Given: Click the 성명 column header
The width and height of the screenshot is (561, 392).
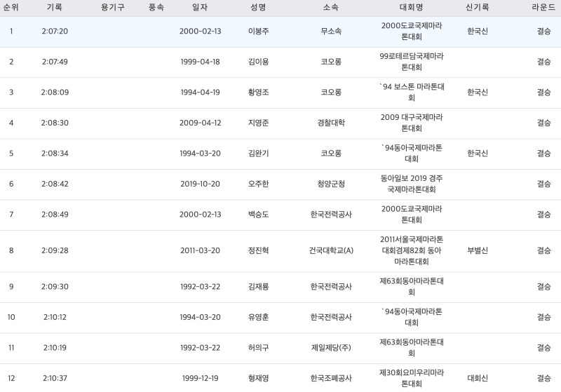Looking at the screenshot, I should coord(258,7).
